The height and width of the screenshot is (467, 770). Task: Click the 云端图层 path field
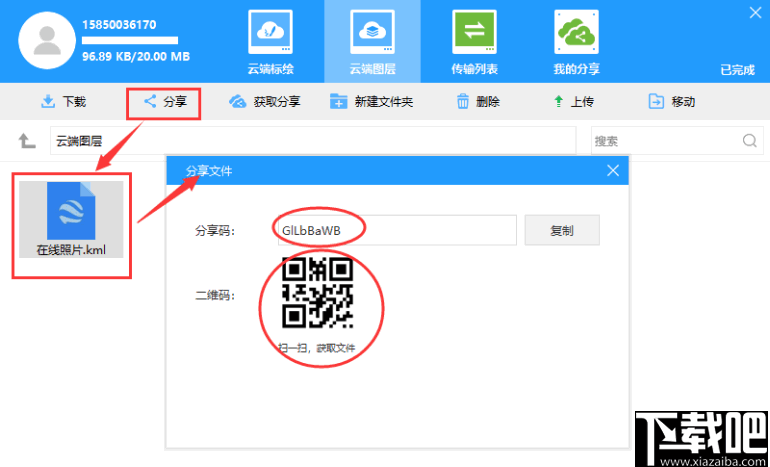click(x=313, y=141)
